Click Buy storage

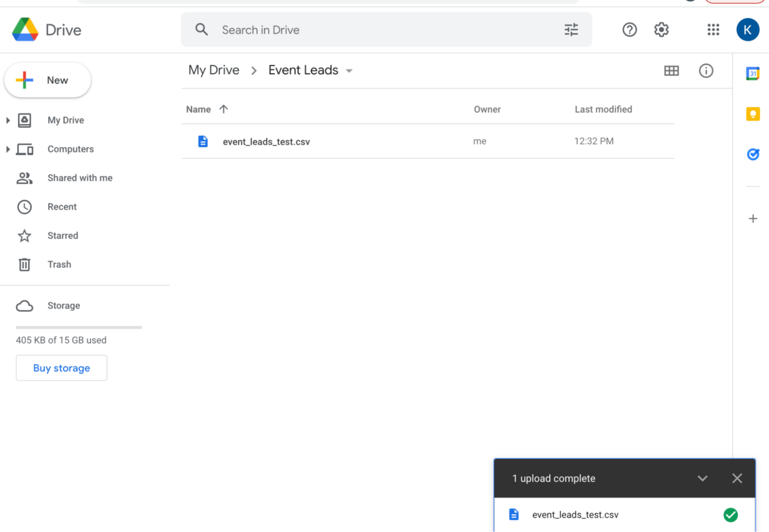[61, 368]
